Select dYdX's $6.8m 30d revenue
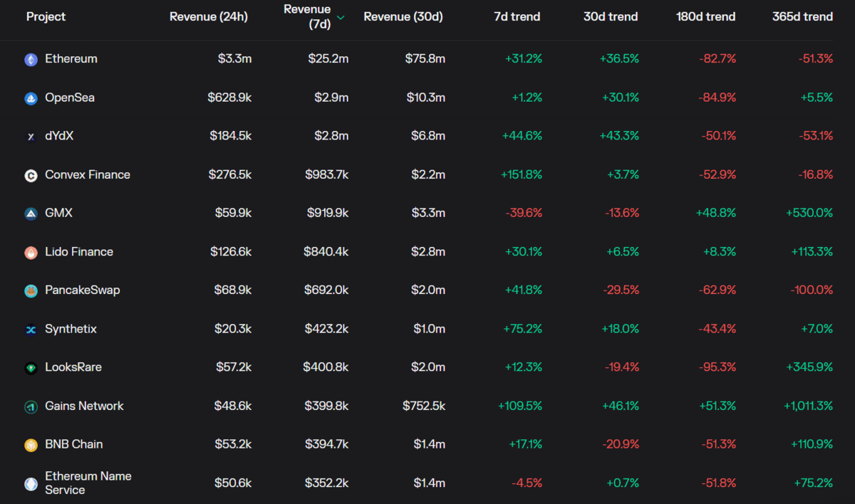This screenshot has width=855, height=504. [x=429, y=136]
